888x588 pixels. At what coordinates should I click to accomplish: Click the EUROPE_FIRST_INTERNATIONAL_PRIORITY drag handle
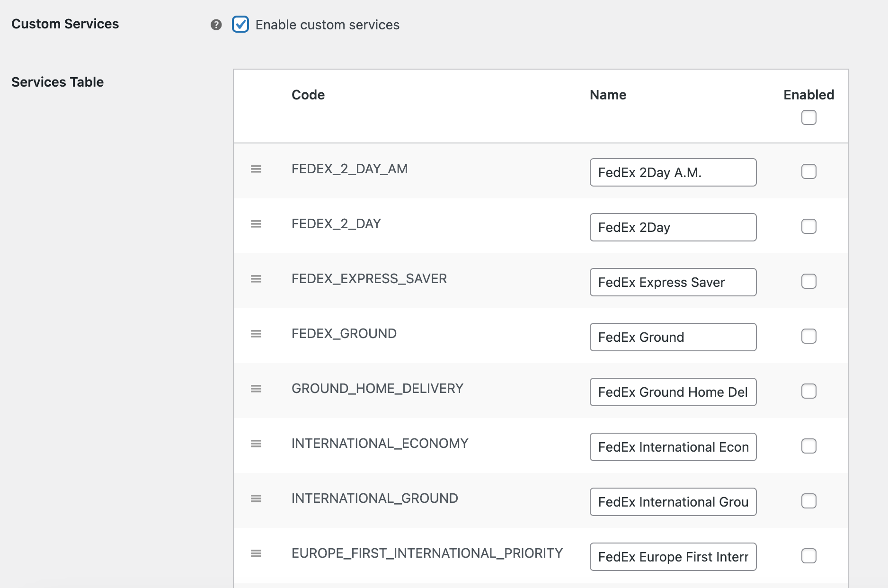point(256,553)
